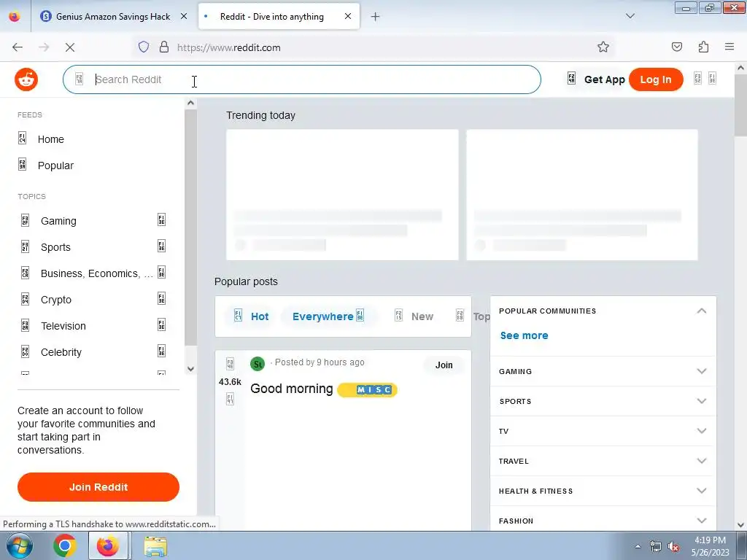Click the Log In button
Viewport: 747px width, 560px height.
click(656, 79)
